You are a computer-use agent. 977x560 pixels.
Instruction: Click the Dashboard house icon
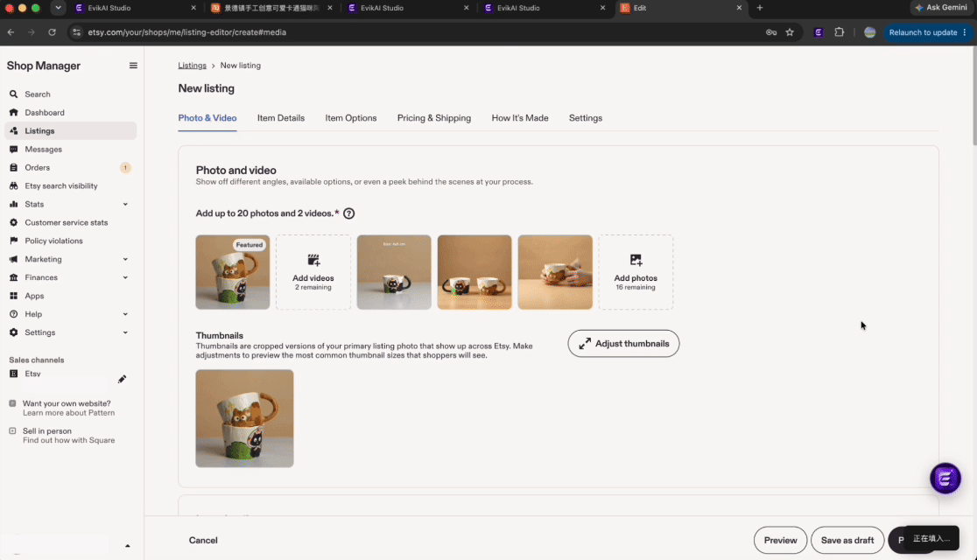tap(13, 113)
